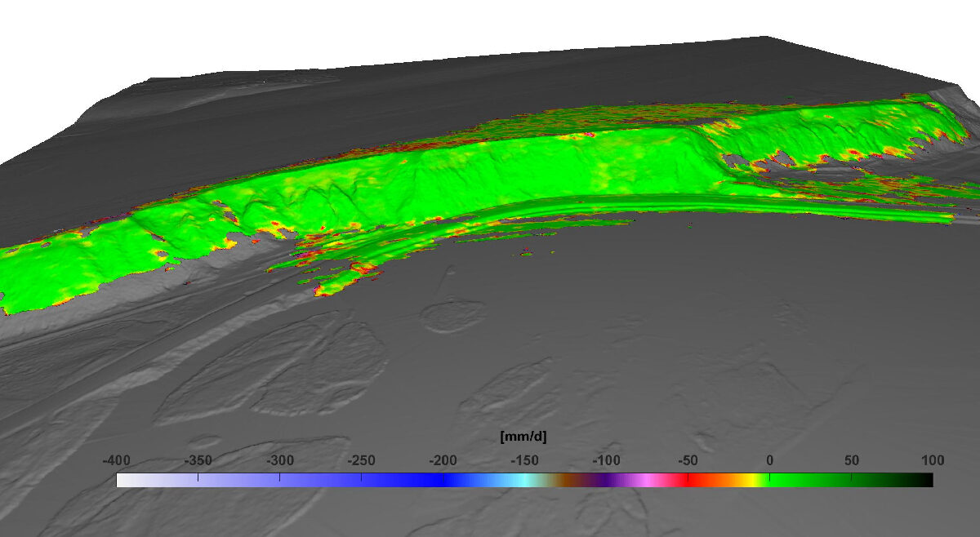Image resolution: width=980 pixels, height=537 pixels.
Task: Select the -350 label on the legend
Action: tap(198, 460)
